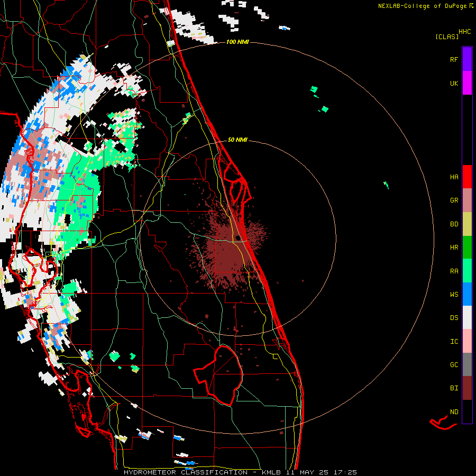This screenshot has width=476, height=476.
Task: Click the KMLB radar site identifier
Action: pos(271,472)
